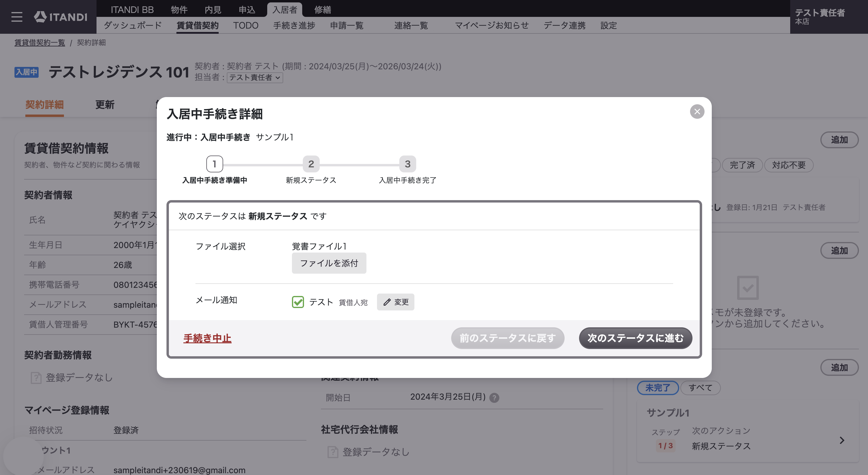Click 追加 button above the memo section
The width and height of the screenshot is (868, 475).
point(839,251)
